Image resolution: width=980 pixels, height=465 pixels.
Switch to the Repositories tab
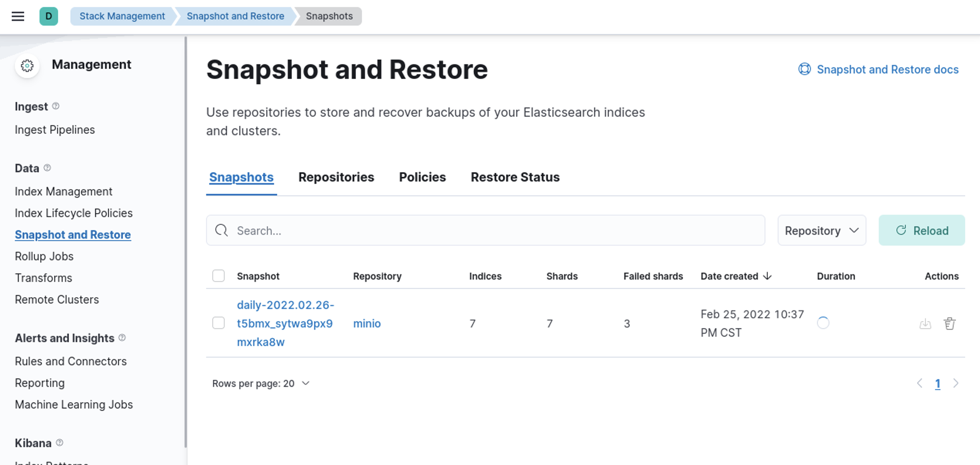point(336,177)
